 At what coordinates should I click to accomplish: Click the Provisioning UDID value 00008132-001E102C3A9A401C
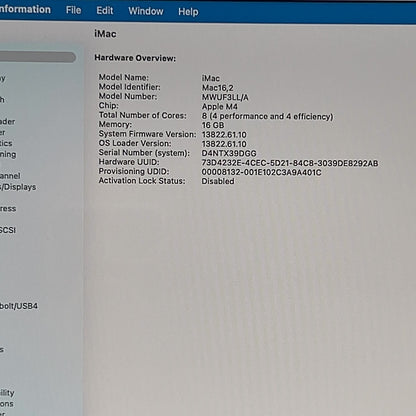[261, 172]
